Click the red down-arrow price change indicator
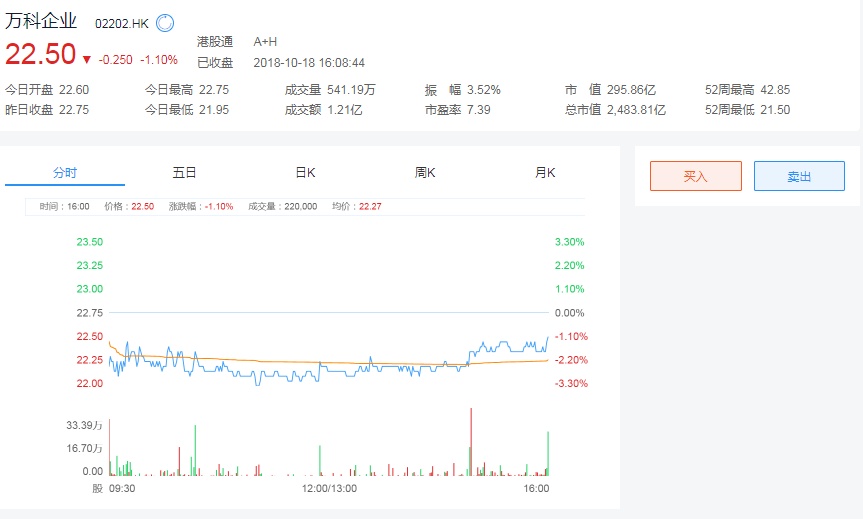The height and width of the screenshot is (519, 863). pos(87,60)
